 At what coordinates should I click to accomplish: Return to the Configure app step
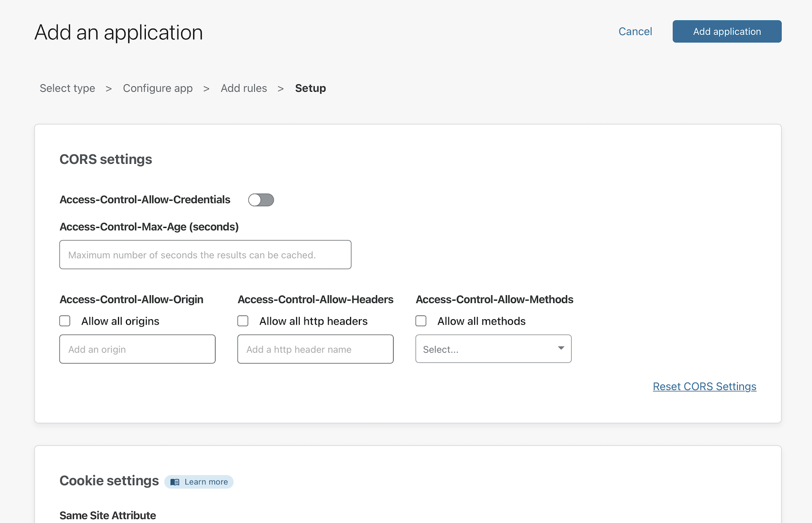[158, 88]
